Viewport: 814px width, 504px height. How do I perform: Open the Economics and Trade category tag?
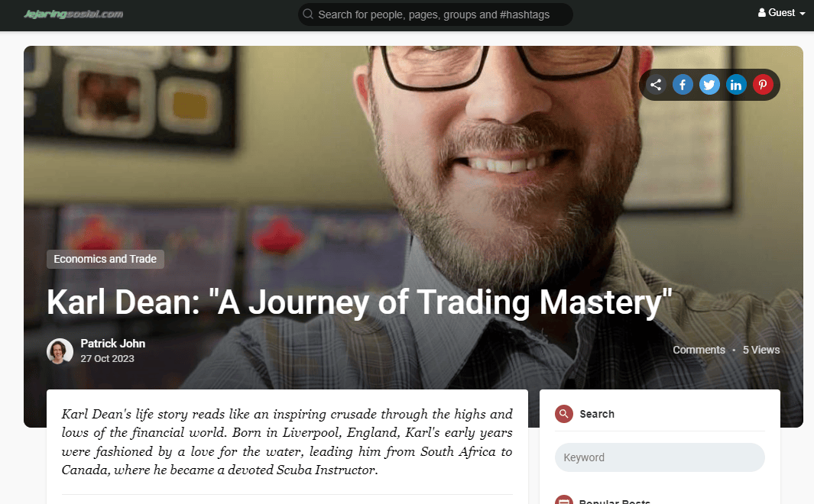[x=105, y=259]
